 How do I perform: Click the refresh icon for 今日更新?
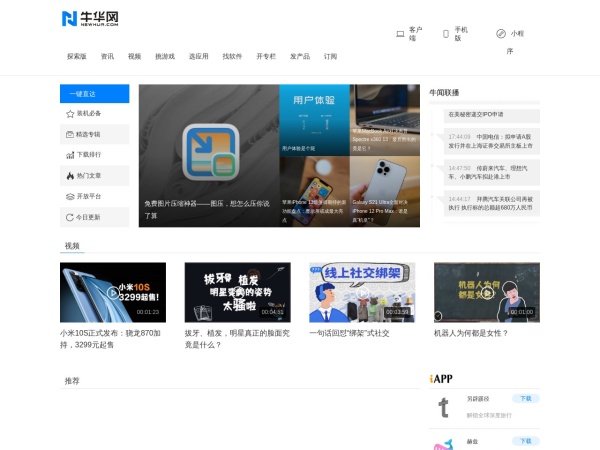pyautogui.click(x=70, y=217)
